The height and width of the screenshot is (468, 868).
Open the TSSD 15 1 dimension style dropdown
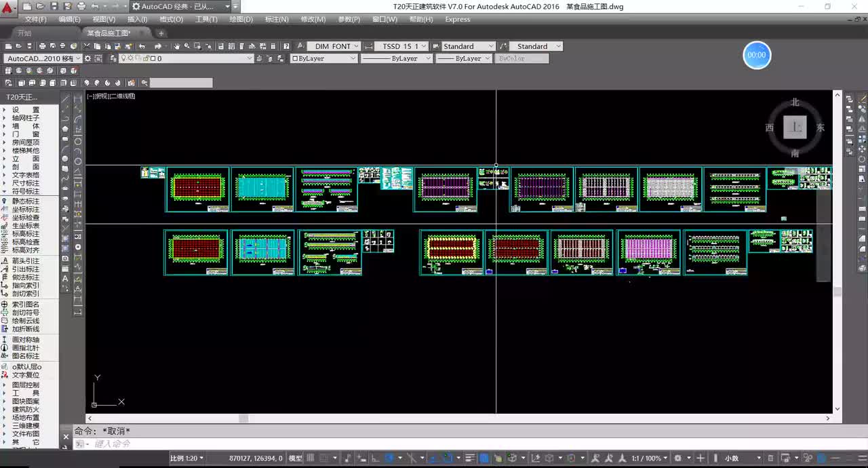coord(401,46)
